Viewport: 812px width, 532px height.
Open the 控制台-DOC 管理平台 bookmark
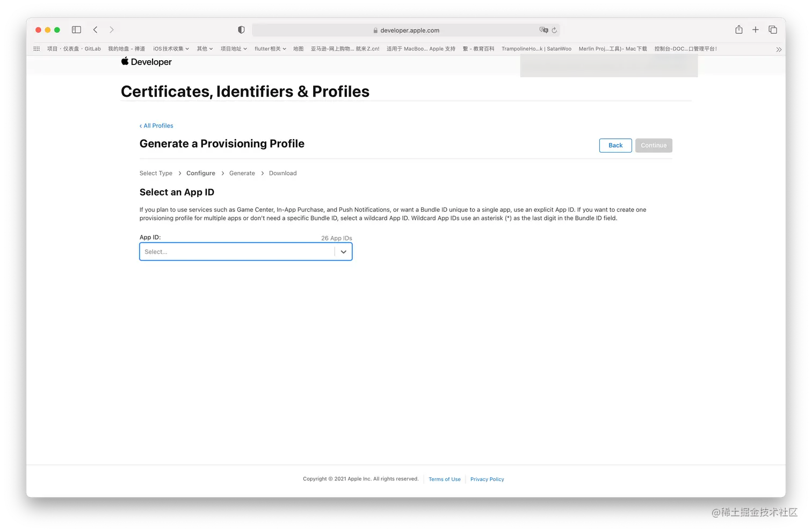pyautogui.click(x=686, y=48)
